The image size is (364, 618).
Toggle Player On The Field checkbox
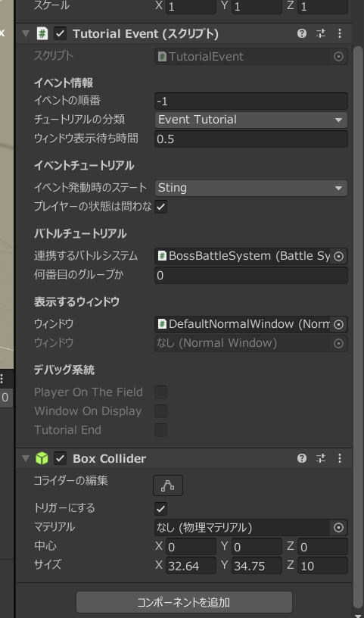click(160, 392)
